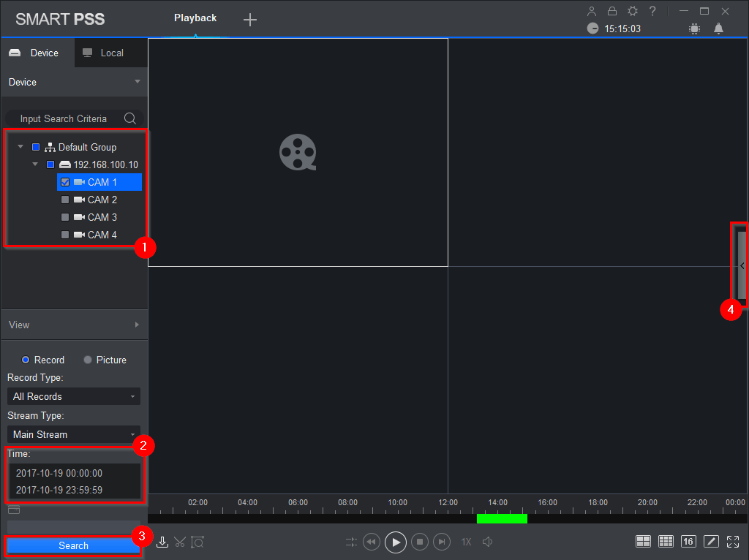Click the green recording segment on timeline
Screen dimensions: 749x560
click(502, 518)
